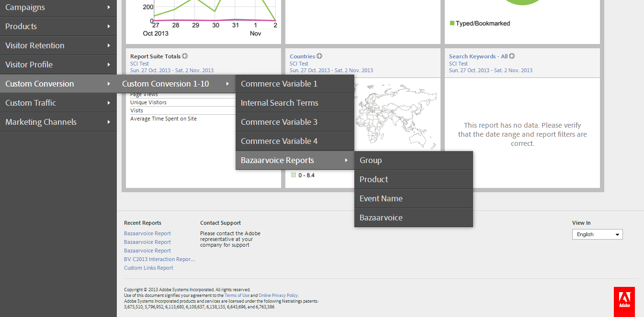Click the Typed/Bookmarked green legend swatch
Image resolution: width=644 pixels, height=317 pixels.
(x=452, y=23)
